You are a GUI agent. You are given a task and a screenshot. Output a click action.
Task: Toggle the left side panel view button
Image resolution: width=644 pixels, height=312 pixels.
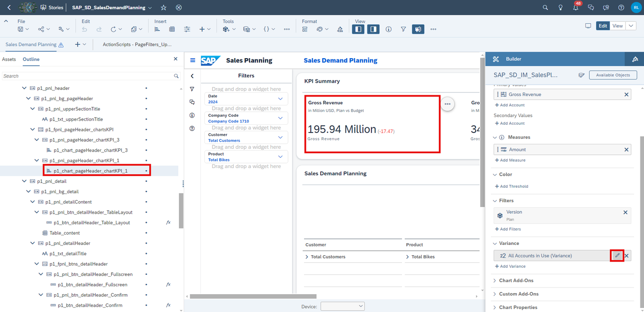coord(358,29)
